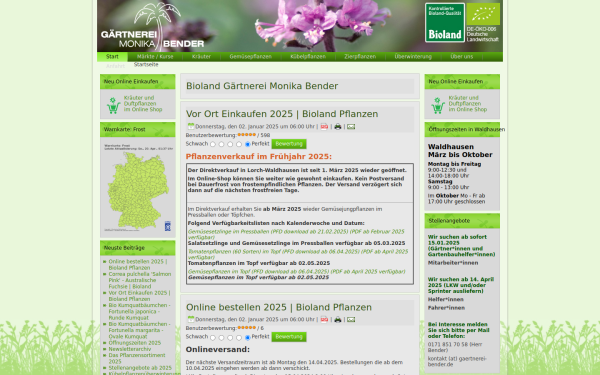Screen dimensions: 600x375
Task: Open the Gemüsepflanzen menu
Action: 251,57
